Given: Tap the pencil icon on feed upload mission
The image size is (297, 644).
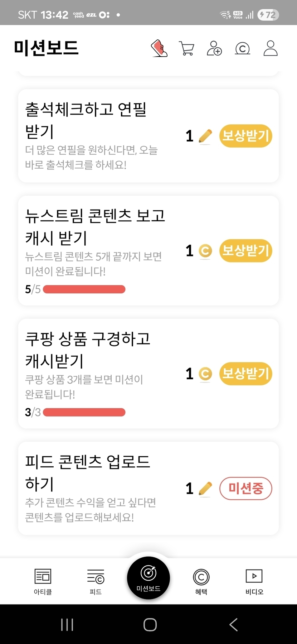Looking at the screenshot, I should [x=205, y=489].
